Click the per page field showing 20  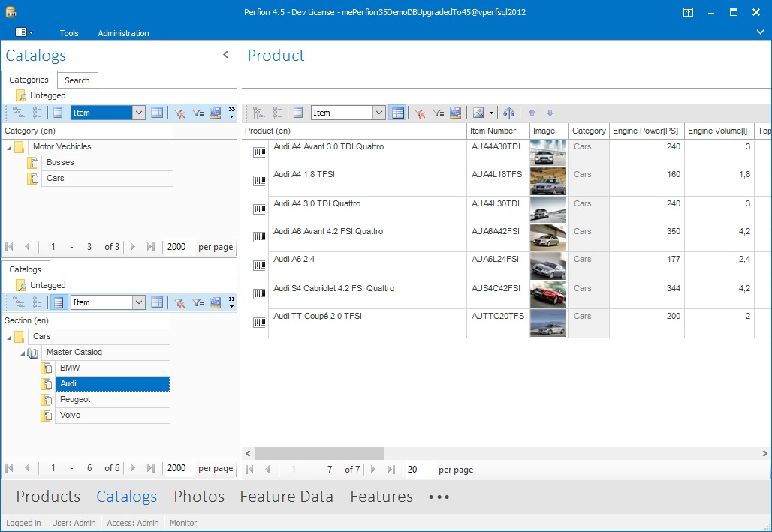[x=420, y=470]
